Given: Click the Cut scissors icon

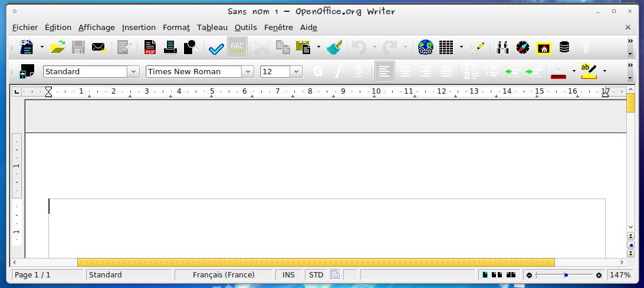Looking at the screenshot, I should tap(262, 47).
